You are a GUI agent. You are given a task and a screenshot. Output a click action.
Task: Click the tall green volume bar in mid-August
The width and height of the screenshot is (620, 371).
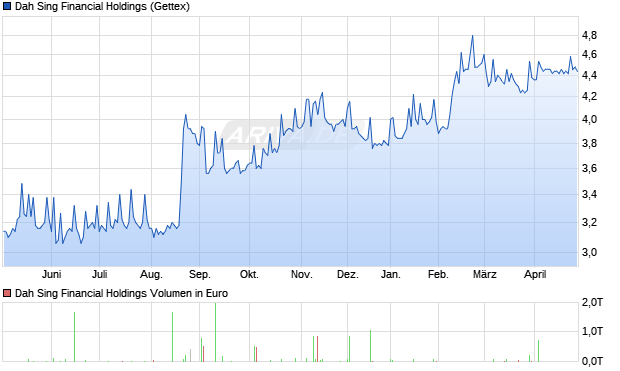[x=172, y=337]
